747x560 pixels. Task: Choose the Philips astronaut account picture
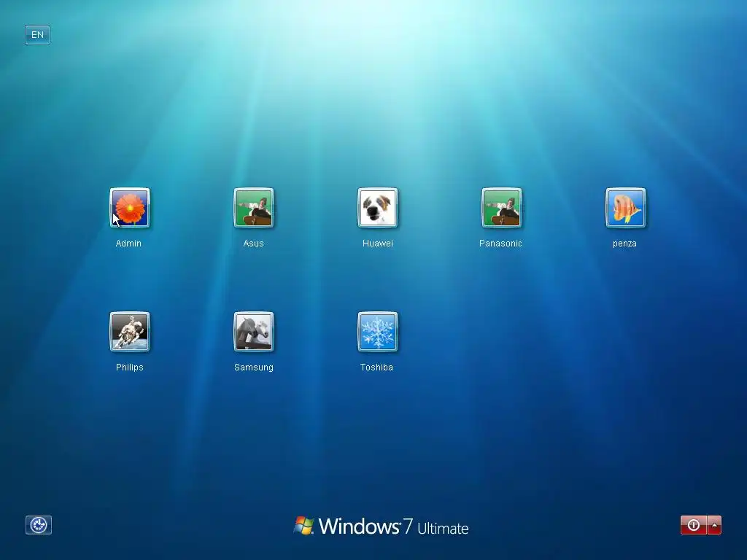130,332
